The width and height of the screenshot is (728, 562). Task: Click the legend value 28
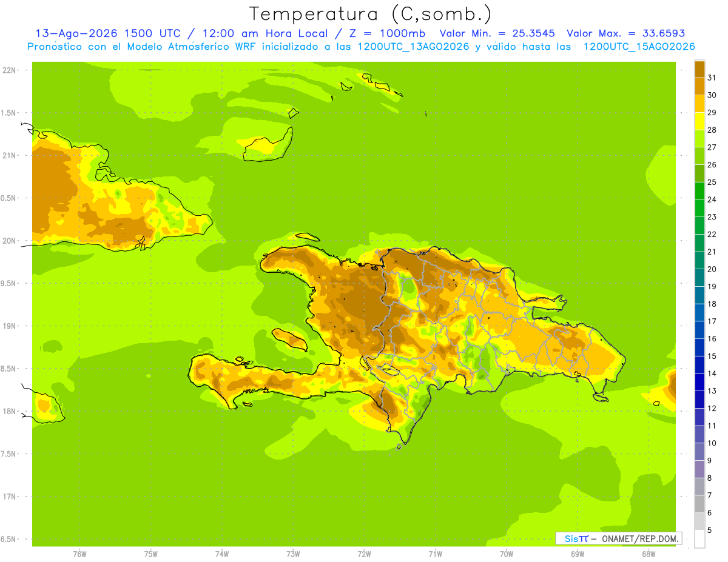click(712, 130)
